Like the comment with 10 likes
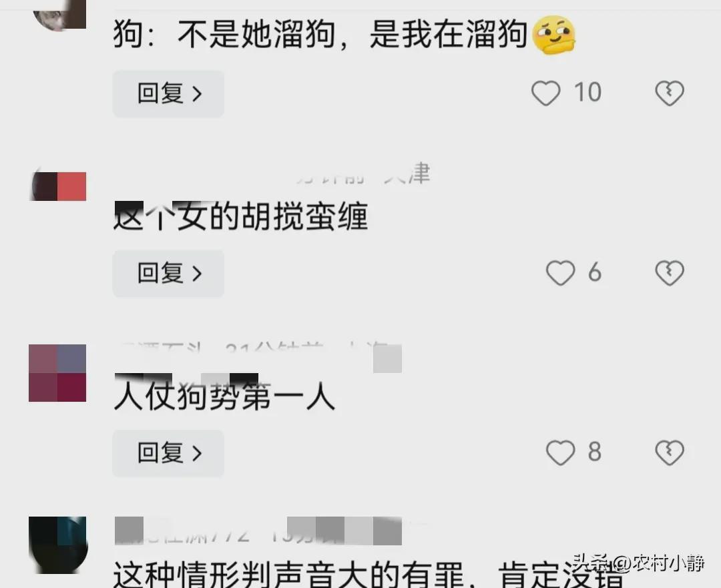721x588 pixels. 546,93
